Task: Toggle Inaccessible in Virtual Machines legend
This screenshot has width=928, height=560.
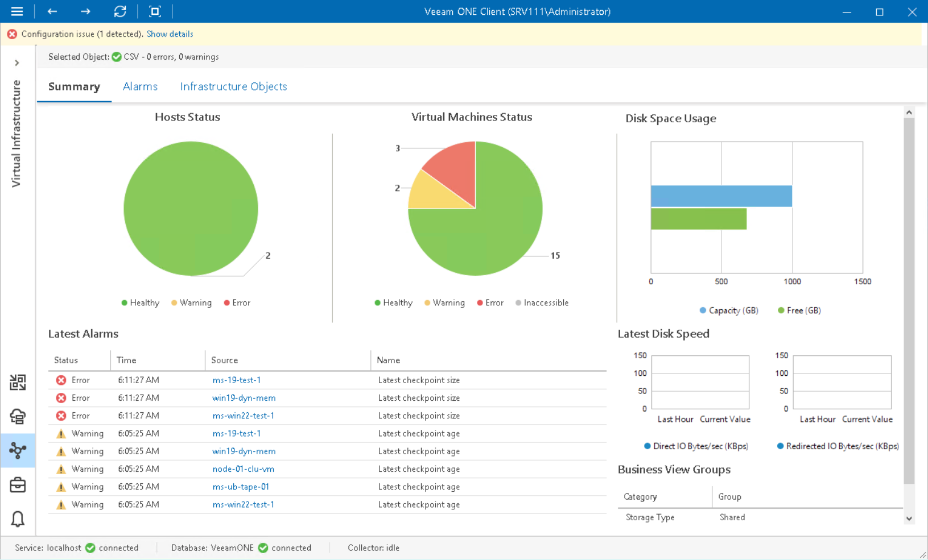Action: click(541, 302)
